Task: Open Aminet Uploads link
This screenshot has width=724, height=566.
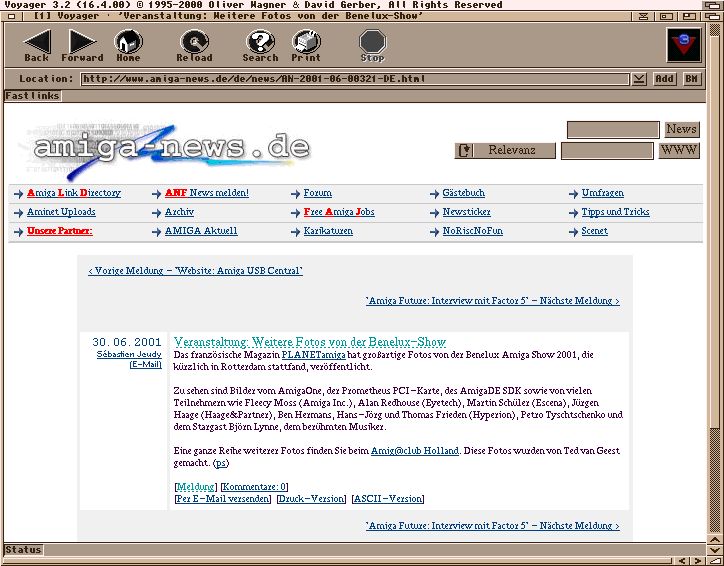Action: click(61, 212)
